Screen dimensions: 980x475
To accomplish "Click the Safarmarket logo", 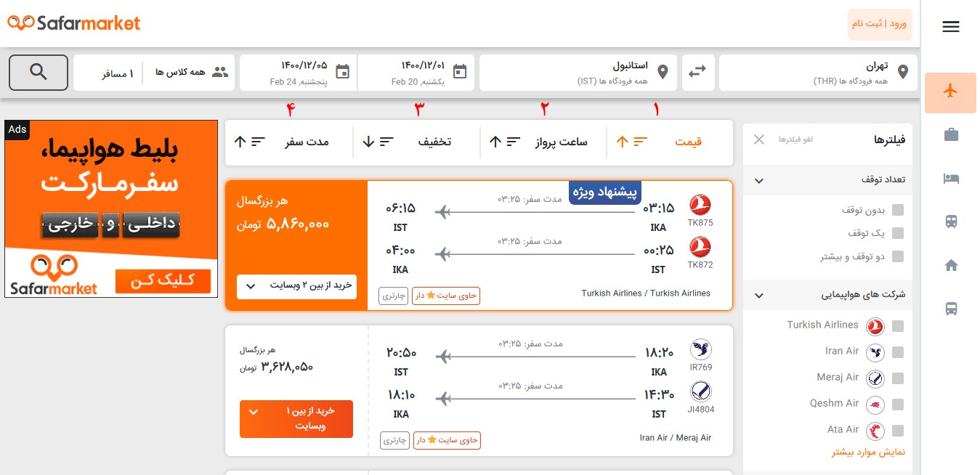I will (73, 23).
